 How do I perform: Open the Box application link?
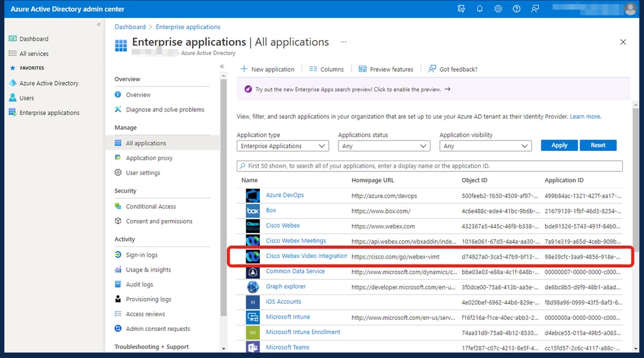pos(271,210)
